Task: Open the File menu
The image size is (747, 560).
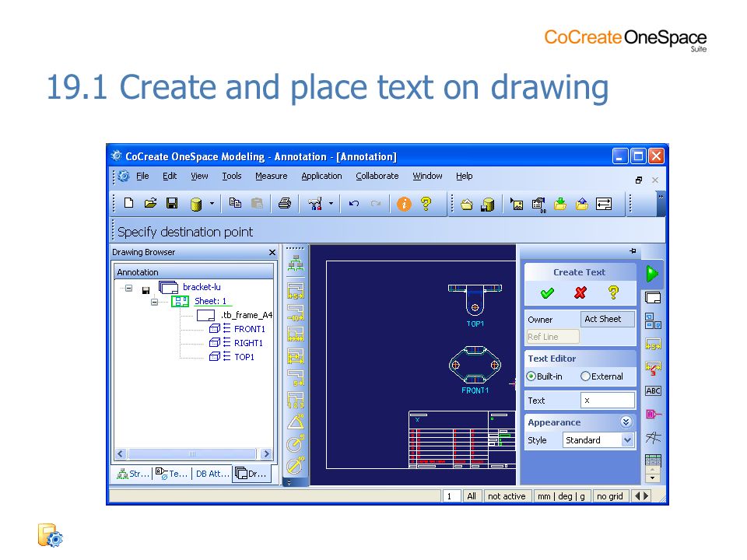Action: coord(142,177)
